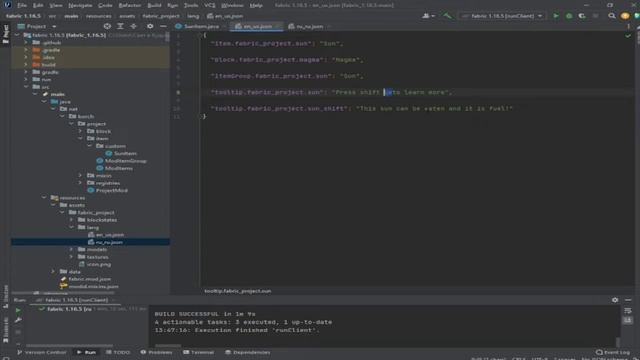Expand the registries package
640x360 pixels.
80,183
